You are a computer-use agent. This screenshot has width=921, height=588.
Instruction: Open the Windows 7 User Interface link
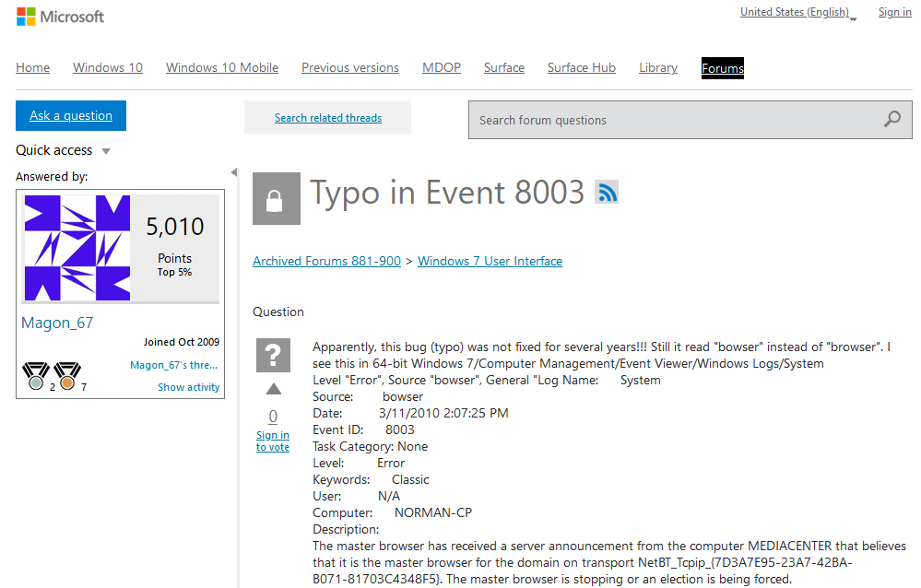[490, 261]
